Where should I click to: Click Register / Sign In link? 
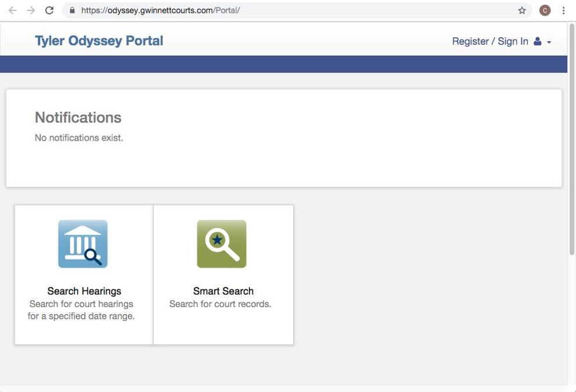[490, 41]
